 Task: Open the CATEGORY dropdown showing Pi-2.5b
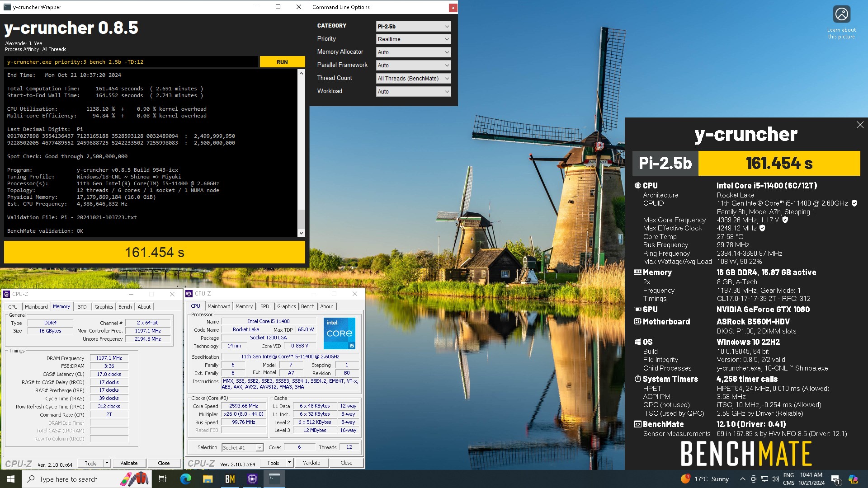(x=413, y=26)
